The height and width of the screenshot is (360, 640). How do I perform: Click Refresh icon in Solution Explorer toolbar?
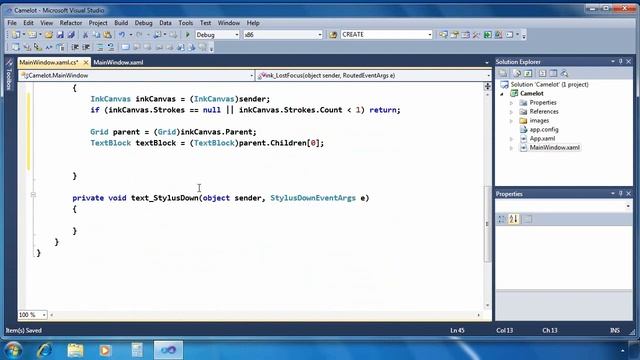[x=528, y=73]
